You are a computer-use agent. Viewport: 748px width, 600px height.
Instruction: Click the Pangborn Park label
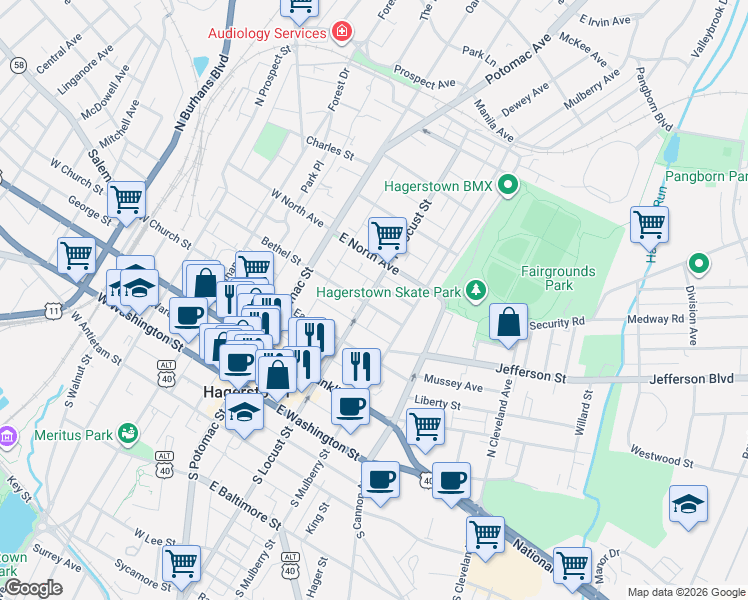pyautogui.click(x=706, y=176)
